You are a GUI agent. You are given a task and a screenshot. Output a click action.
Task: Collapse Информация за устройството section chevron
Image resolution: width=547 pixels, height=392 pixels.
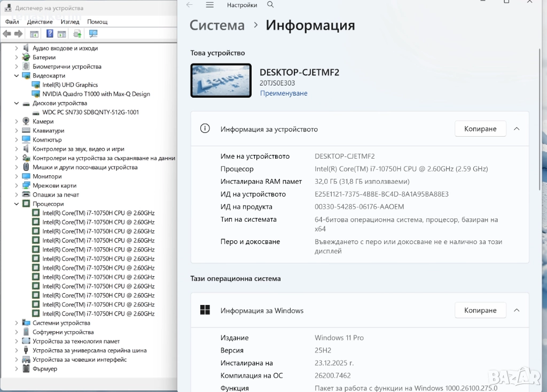pos(517,129)
